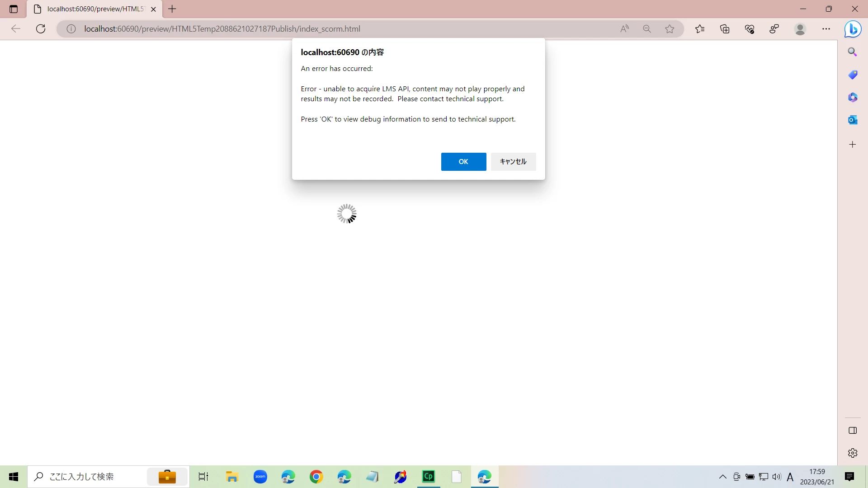Open sidebar Search icon
The image size is (868, 488).
point(853,52)
